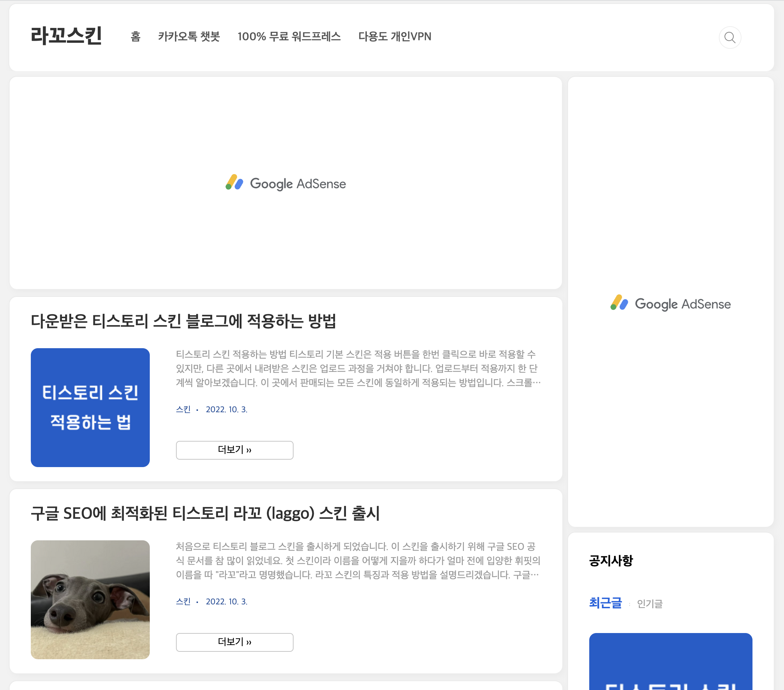Image resolution: width=784 pixels, height=690 pixels.
Task: Open post titled 구글 SEO에 최적화된 라꼬 스킨 출시
Action: [x=205, y=513]
